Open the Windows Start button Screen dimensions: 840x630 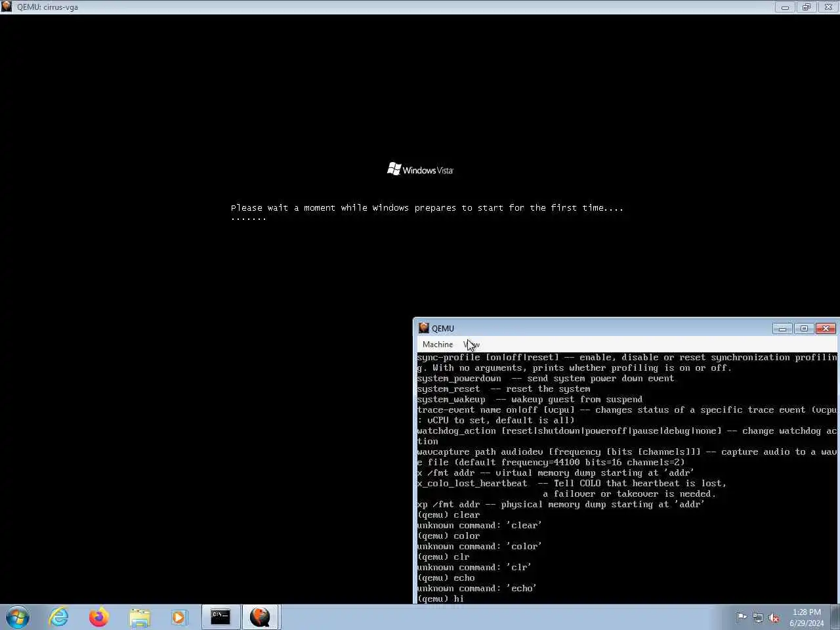(18, 618)
